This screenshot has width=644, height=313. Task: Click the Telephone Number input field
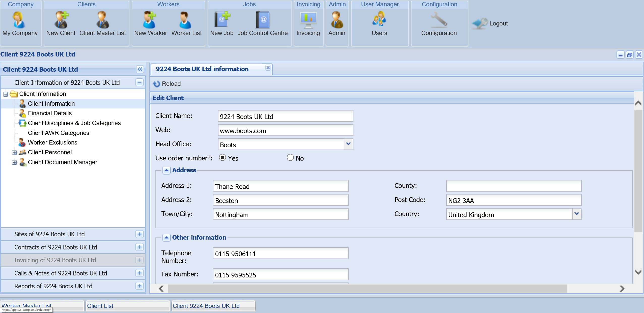pos(281,253)
